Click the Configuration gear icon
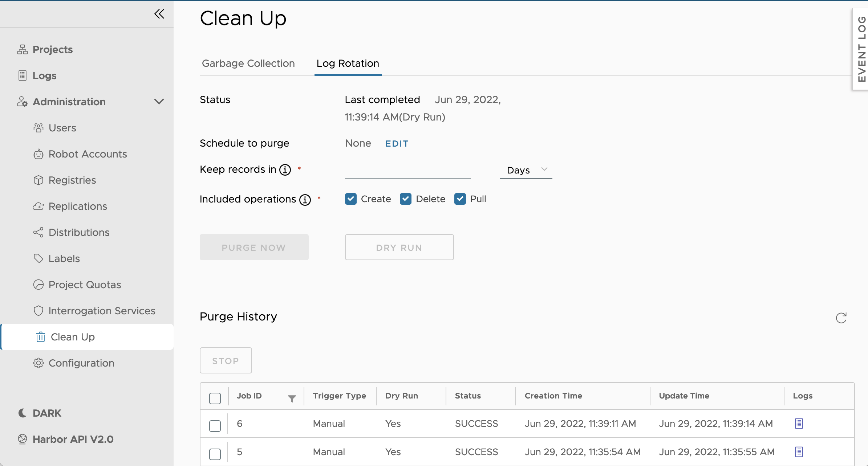The width and height of the screenshot is (868, 466). coord(38,363)
